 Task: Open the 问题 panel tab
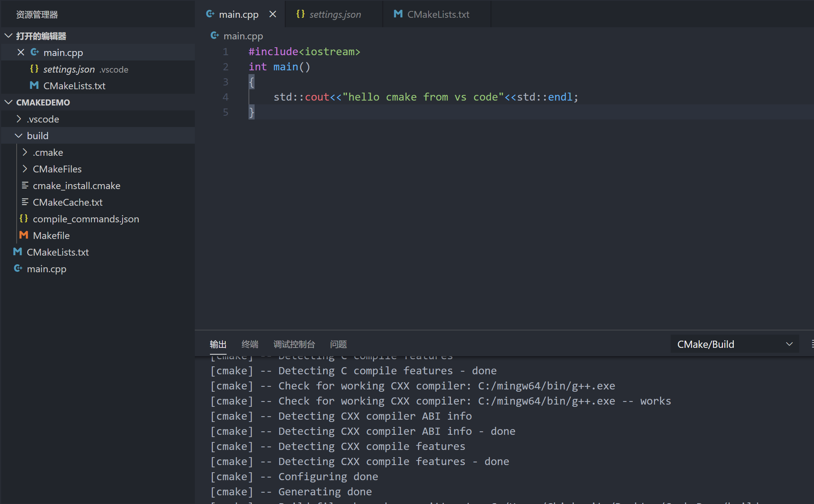(338, 344)
